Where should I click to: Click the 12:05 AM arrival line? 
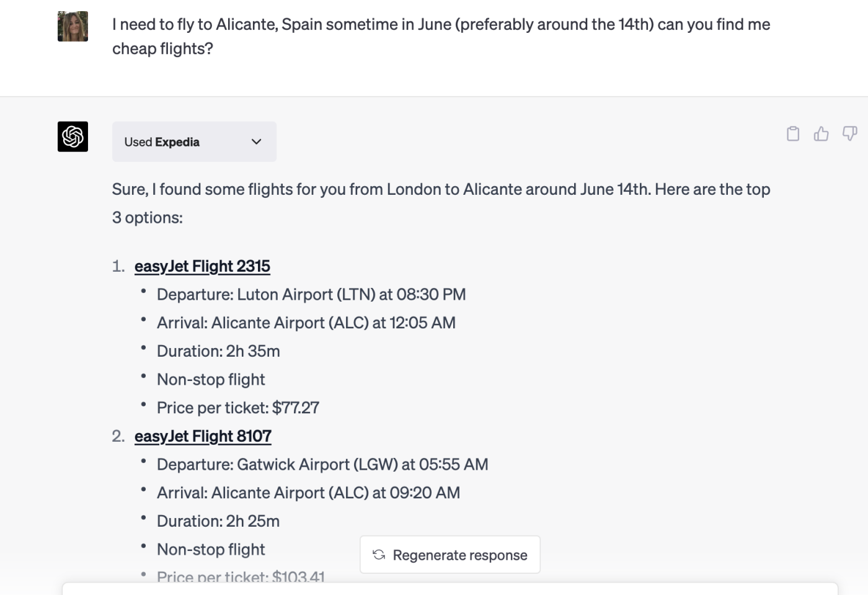[x=306, y=323]
